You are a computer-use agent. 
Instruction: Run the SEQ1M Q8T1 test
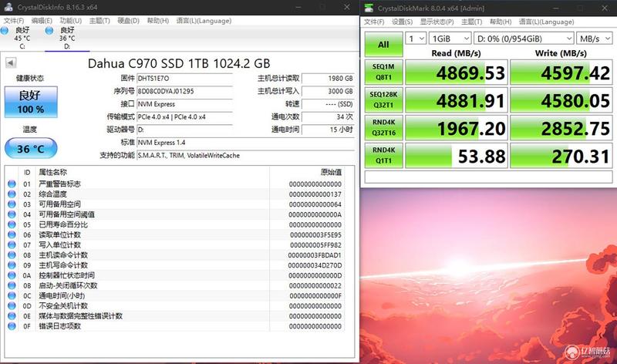pos(383,72)
